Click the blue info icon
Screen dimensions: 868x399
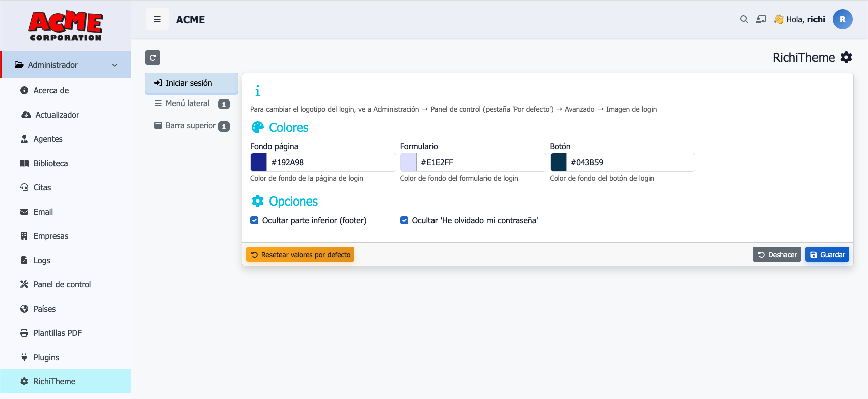(257, 91)
